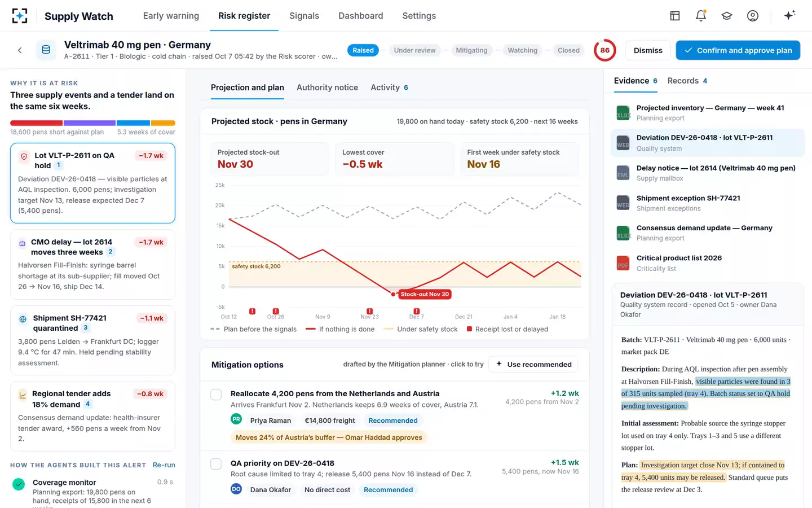
Task: Click Moves 24% of Austria's buffer warning tag
Action: (x=329, y=437)
